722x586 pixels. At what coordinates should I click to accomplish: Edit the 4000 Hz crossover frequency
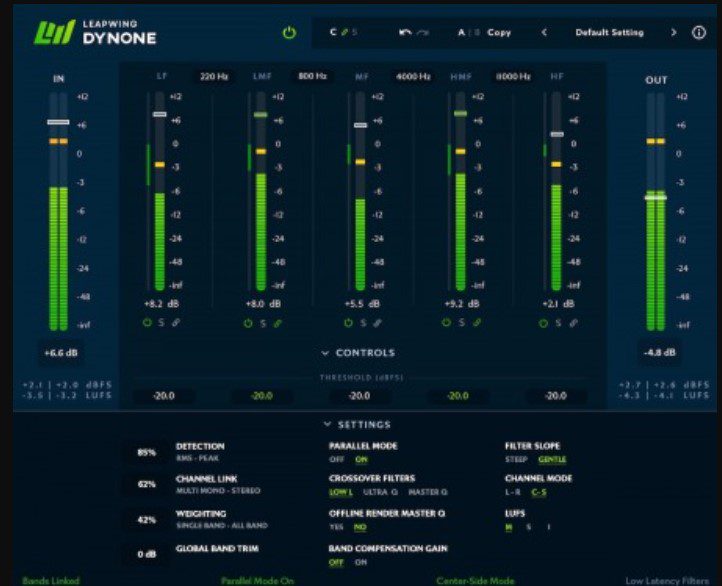[413, 76]
